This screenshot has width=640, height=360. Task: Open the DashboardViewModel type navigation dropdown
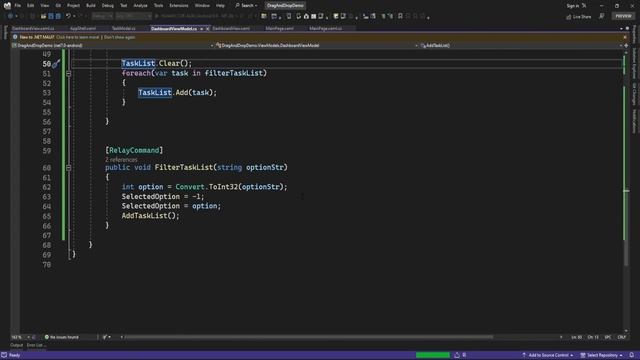pyautogui.click(x=317, y=45)
